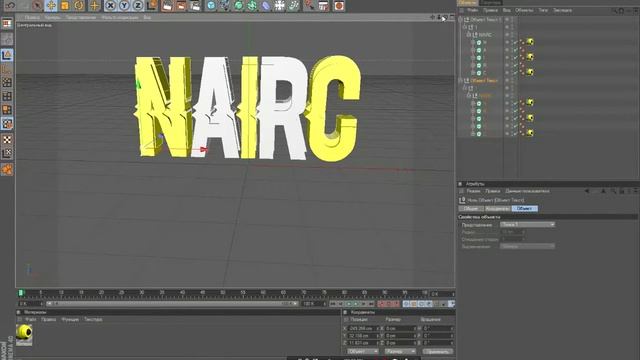Image resolution: width=640 pixels, height=360 pixels.
Task: Click the timeline Play button
Action: tap(356, 304)
